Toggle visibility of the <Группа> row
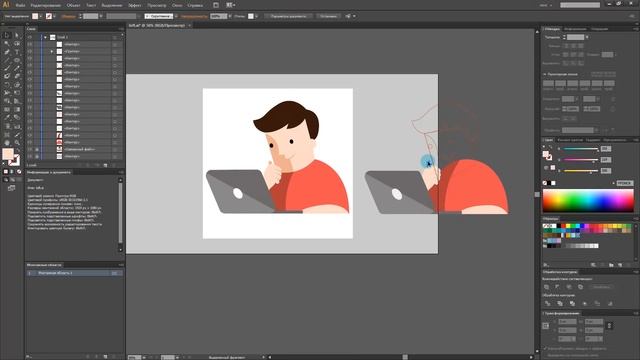 click(30, 51)
